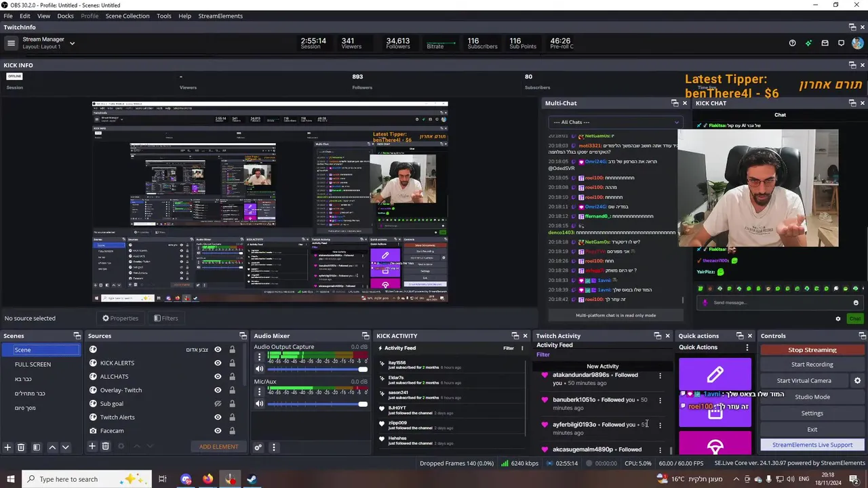Delete selected source with the trash icon
Image resolution: width=868 pixels, height=488 pixels.
105,446
